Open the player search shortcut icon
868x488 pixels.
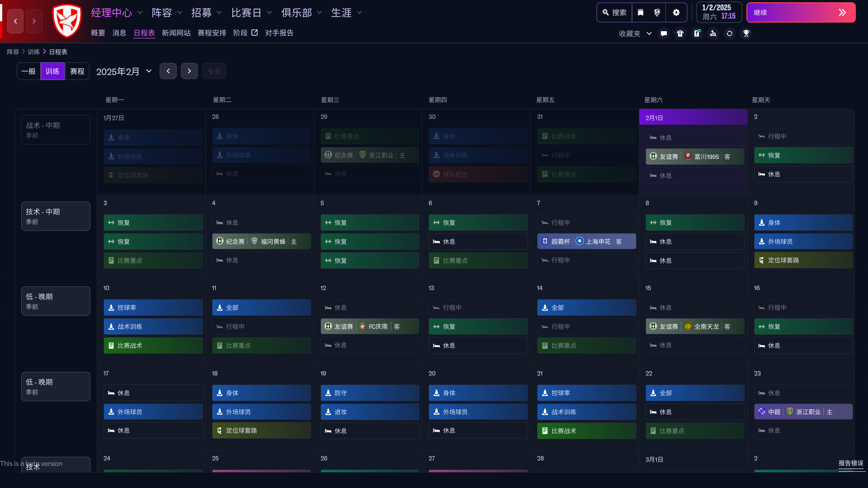click(713, 33)
